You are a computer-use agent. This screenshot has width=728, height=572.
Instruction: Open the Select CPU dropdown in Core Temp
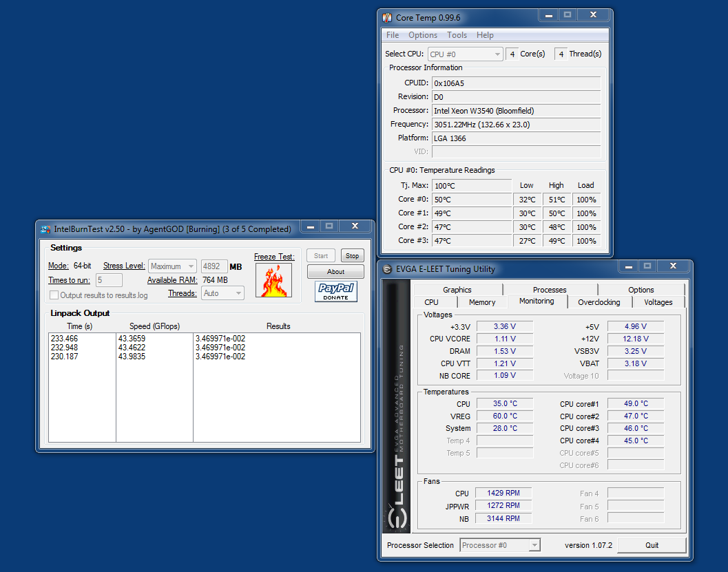tap(465, 54)
